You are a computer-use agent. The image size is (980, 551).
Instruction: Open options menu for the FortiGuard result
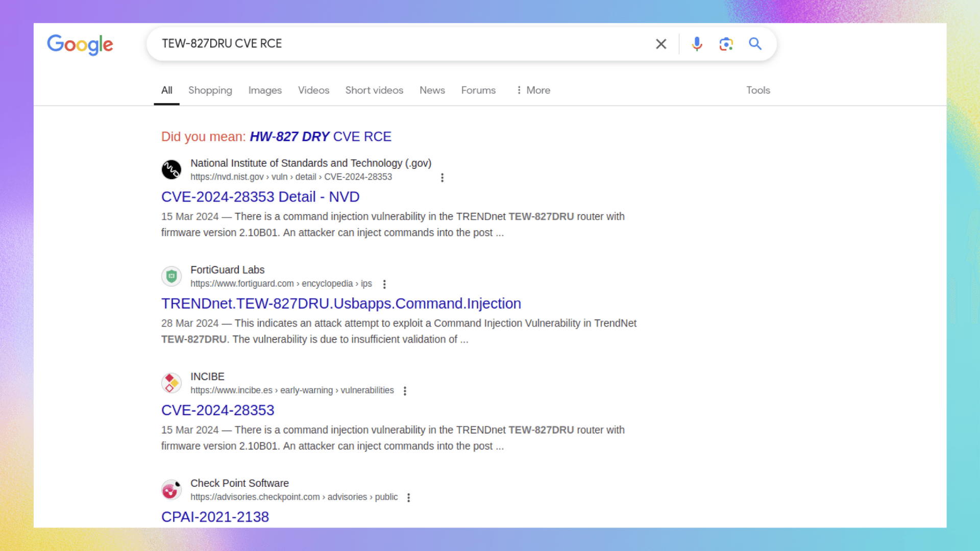pos(384,284)
